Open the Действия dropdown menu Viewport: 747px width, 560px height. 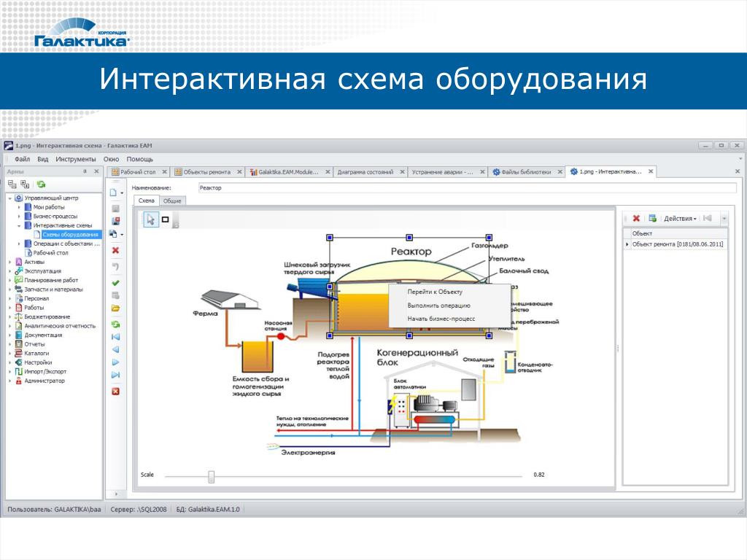click(680, 219)
